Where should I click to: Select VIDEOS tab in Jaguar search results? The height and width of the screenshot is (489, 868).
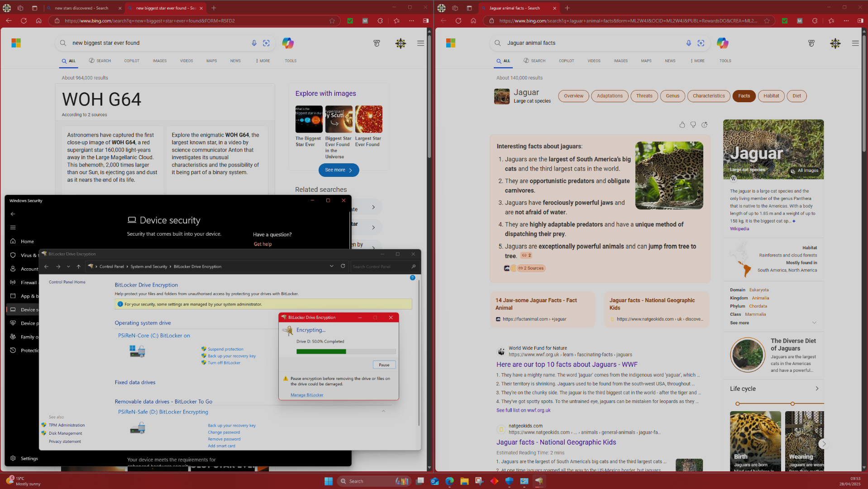point(594,61)
